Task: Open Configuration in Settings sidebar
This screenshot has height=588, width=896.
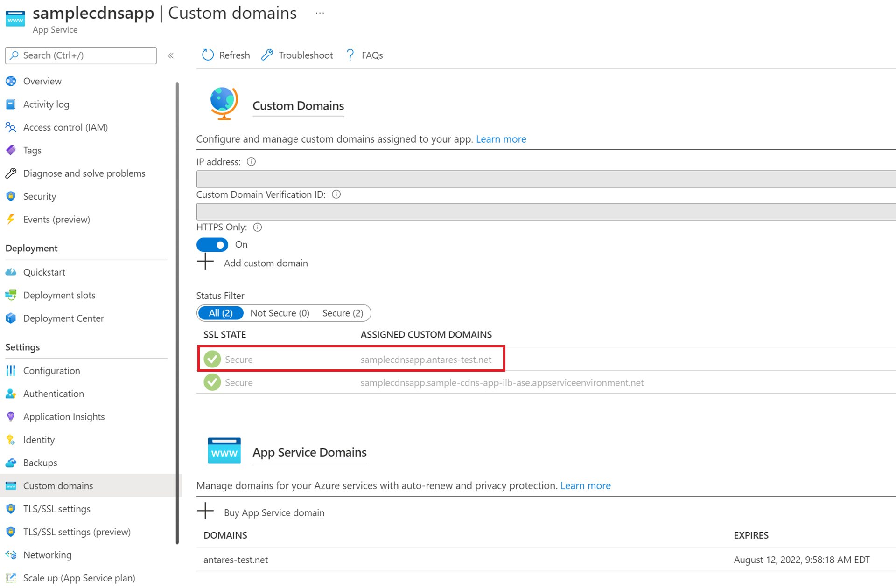Action: click(50, 370)
